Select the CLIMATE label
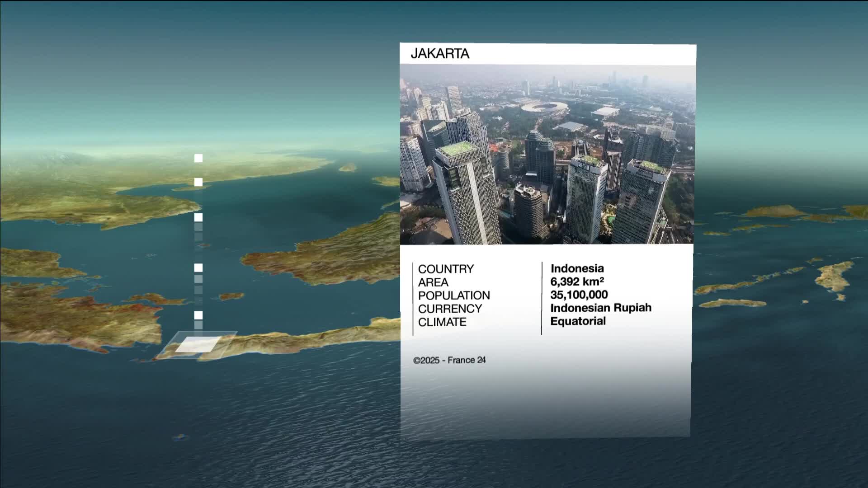The height and width of the screenshot is (488, 868). coord(442,322)
